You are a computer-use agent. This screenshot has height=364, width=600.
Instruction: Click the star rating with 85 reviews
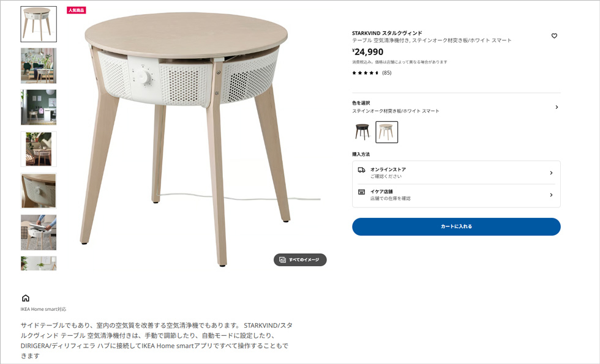[x=372, y=73]
